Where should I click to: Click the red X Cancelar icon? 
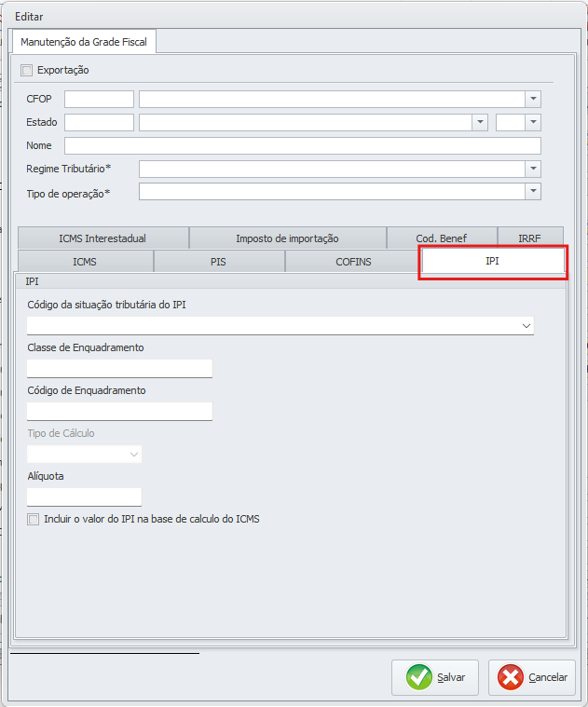511,677
